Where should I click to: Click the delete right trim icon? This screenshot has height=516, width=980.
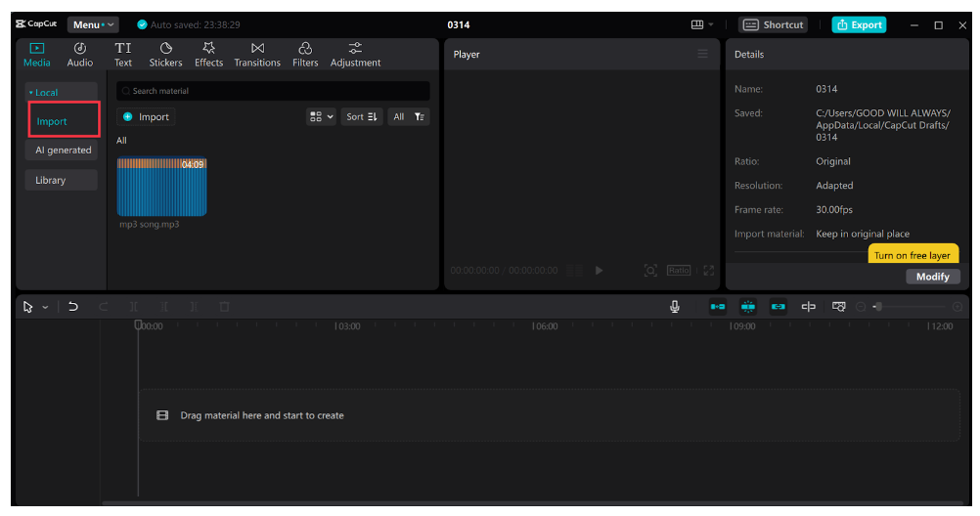(x=194, y=307)
